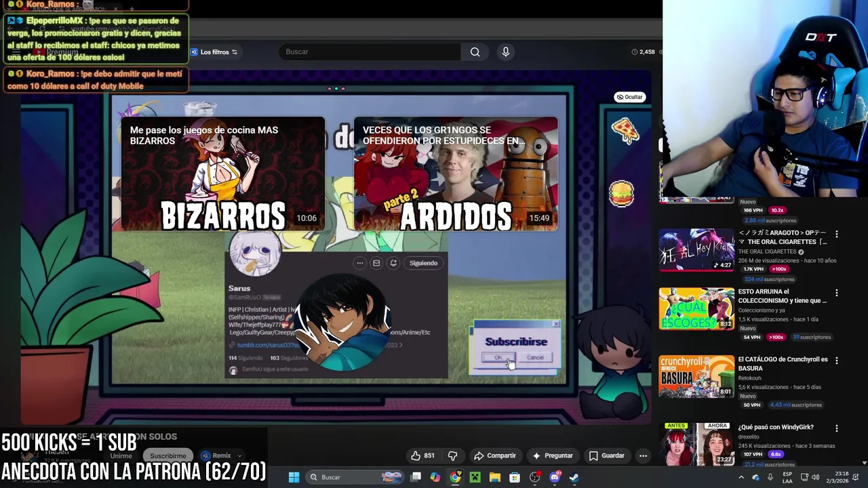Click the dislike thumbs-down button
Image resolution: width=868 pixels, height=488 pixels.
point(452,455)
